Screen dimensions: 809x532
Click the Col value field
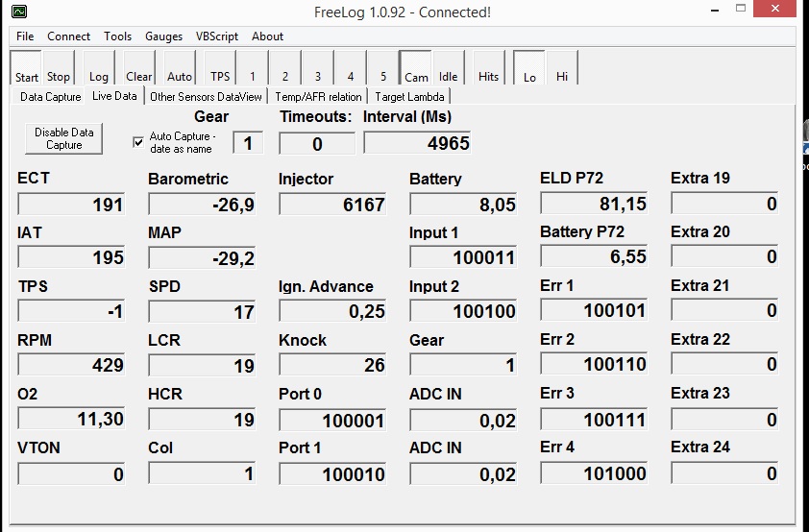(x=202, y=472)
